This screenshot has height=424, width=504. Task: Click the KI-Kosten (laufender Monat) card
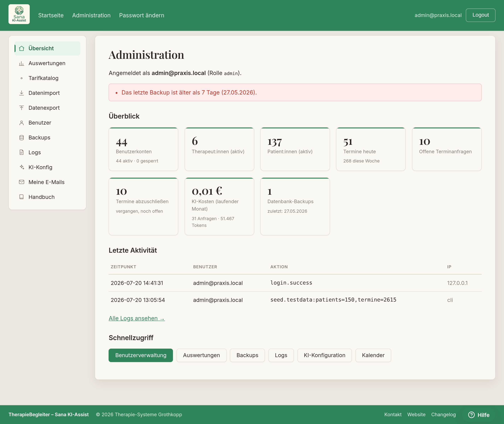pyautogui.click(x=219, y=207)
